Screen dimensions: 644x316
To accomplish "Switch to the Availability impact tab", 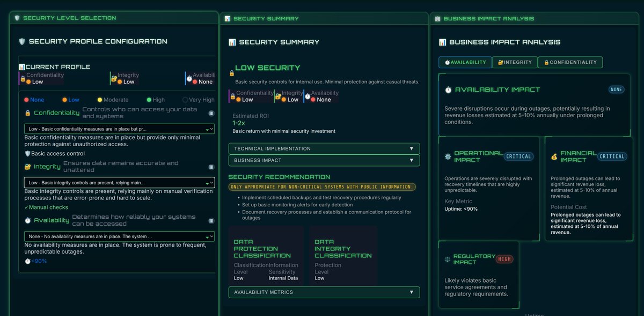I will [x=465, y=62].
